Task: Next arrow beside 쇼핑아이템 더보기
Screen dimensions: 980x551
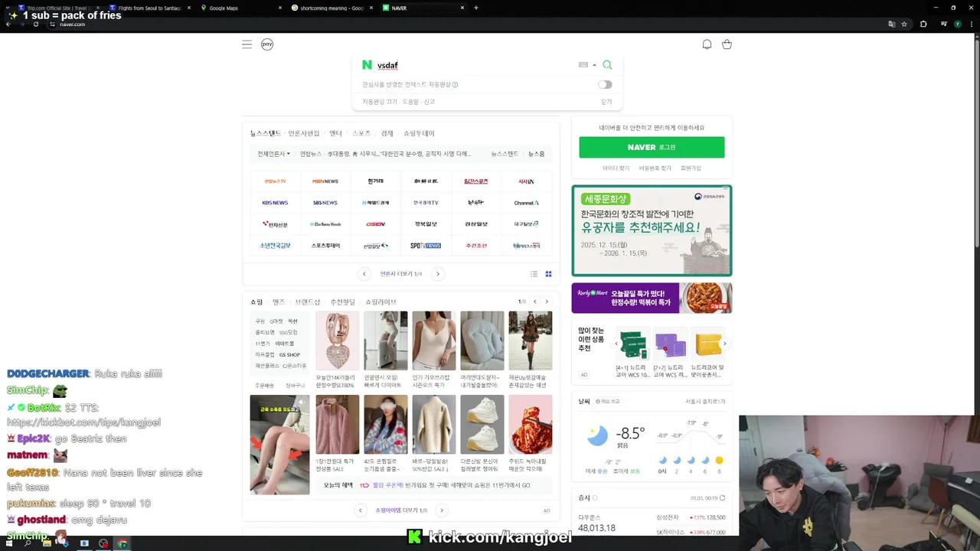Action: pyautogui.click(x=442, y=510)
